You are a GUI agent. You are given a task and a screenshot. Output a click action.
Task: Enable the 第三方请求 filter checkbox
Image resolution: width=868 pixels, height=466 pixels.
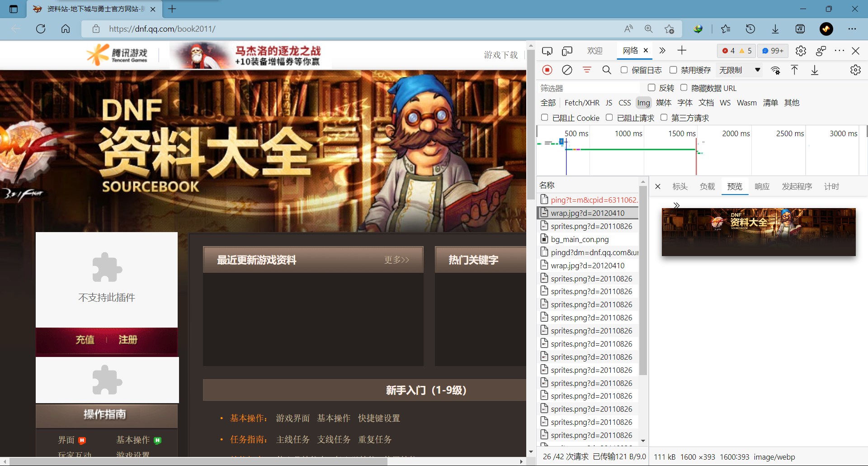pos(664,117)
